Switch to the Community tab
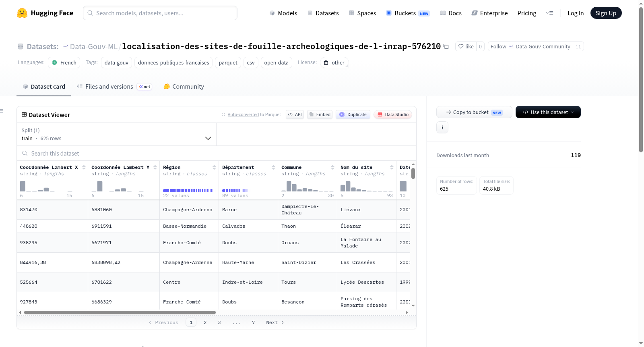 184,86
